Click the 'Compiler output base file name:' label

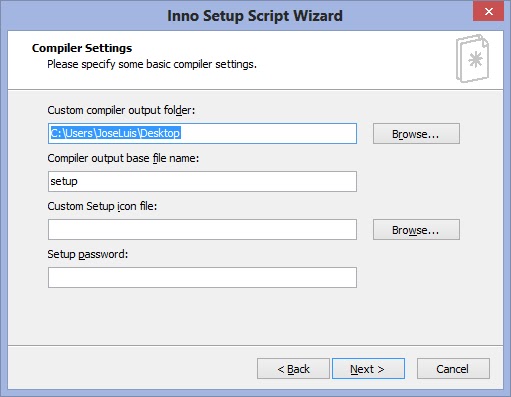[123, 158]
